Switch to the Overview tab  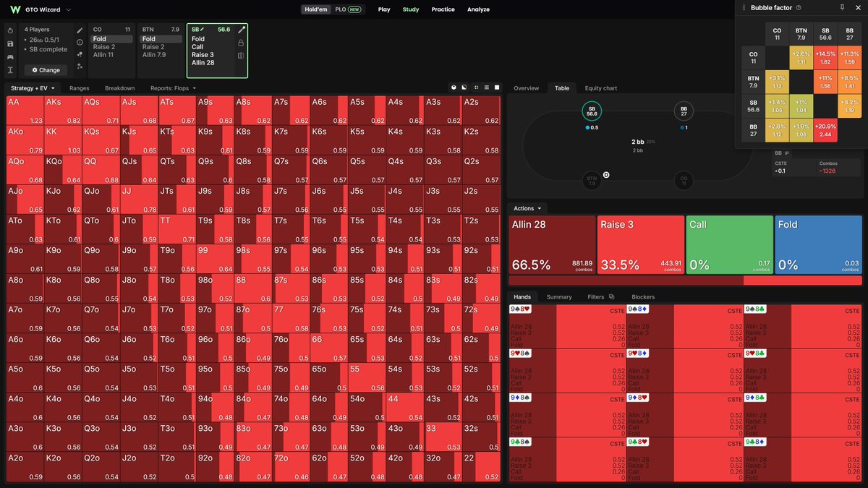pos(527,88)
